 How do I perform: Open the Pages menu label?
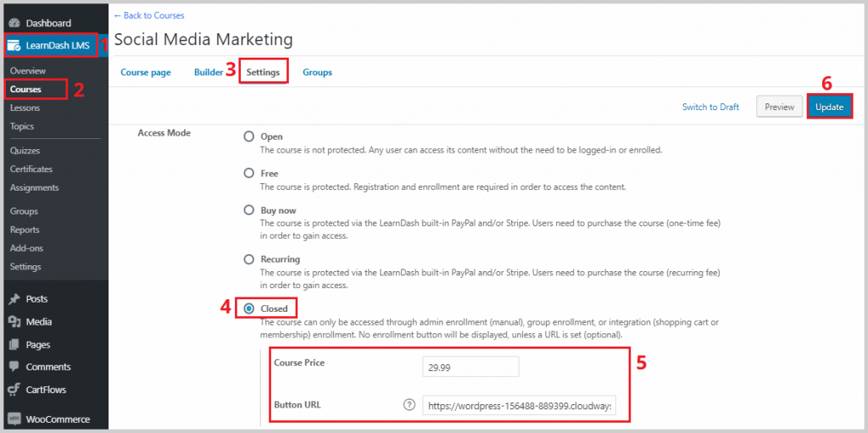pyautogui.click(x=37, y=344)
